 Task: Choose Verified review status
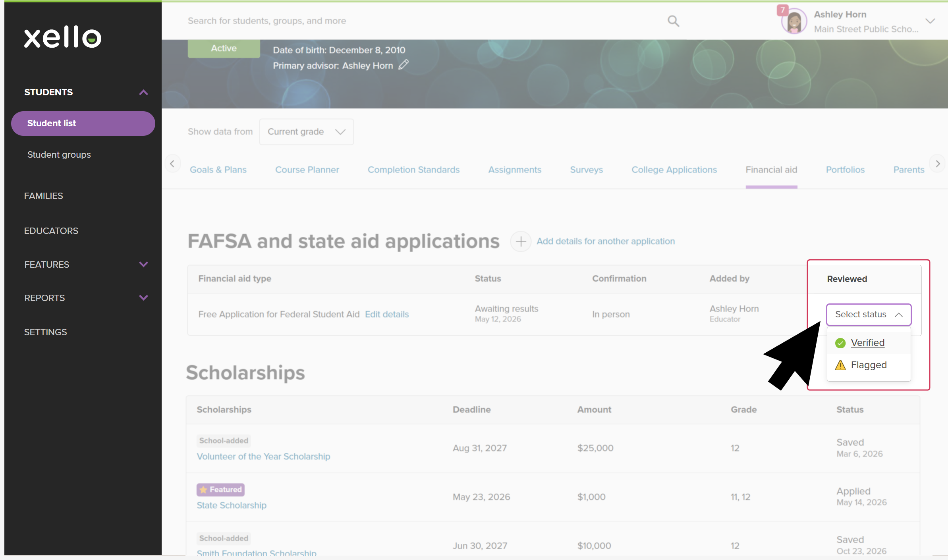pyautogui.click(x=869, y=343)
